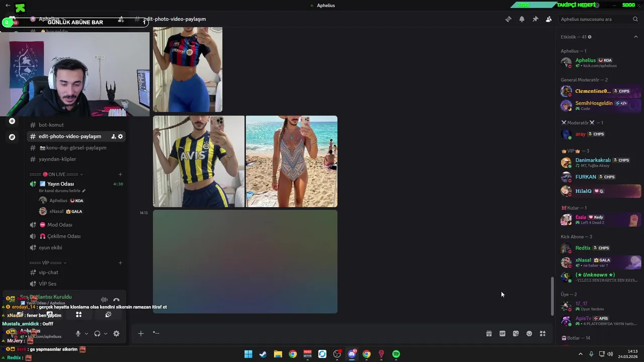
Task: Open the Threads icon in channel header
Action: tap(508, 19)
